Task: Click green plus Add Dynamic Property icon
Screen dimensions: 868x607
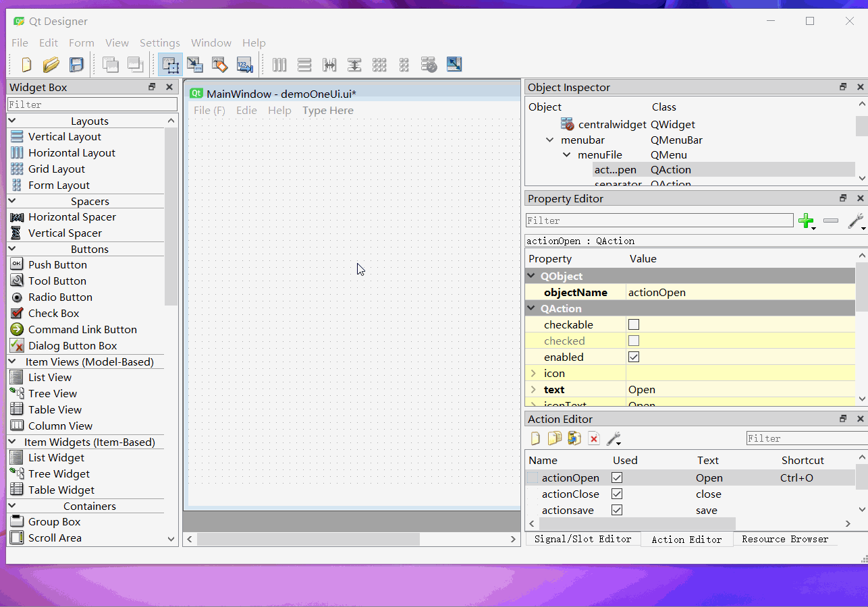Action: coord(807,221)
